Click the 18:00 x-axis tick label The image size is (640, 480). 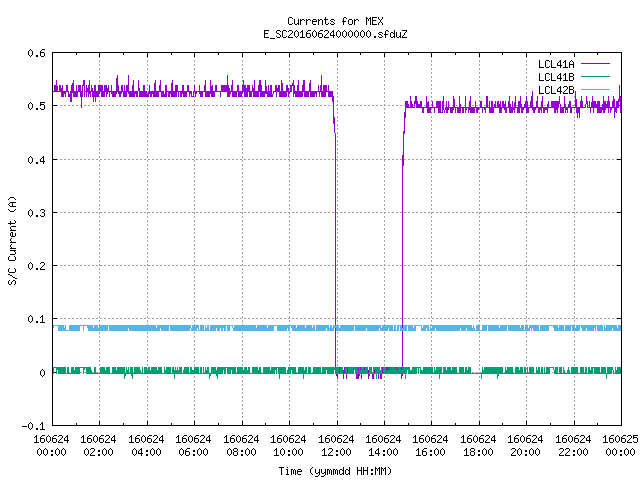[x=478, y=446]
